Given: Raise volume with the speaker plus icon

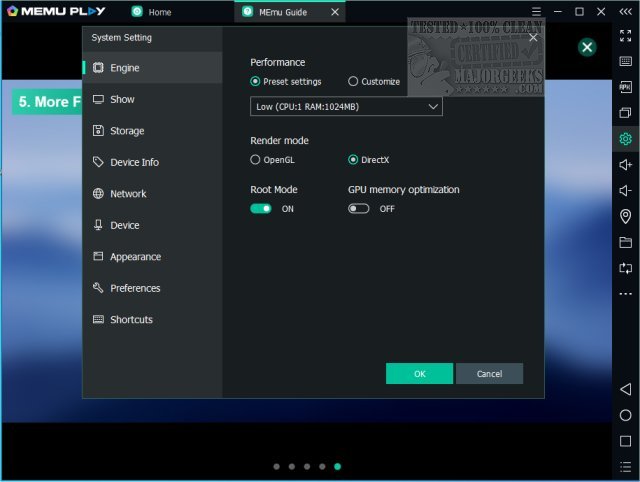Looking at the screenshot, I should (625, 164).
